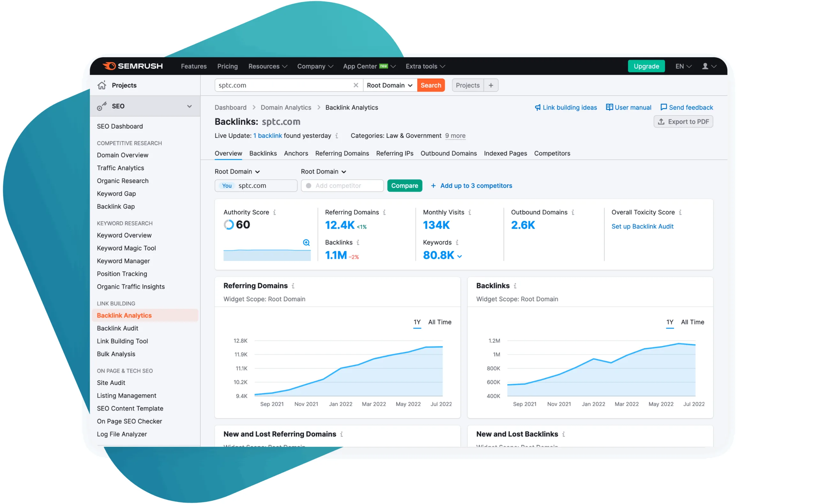Viewport: 817px width, 504px height.
Task: Switch to the Outbound Domains tab
Action: click(x=448, y=153)
